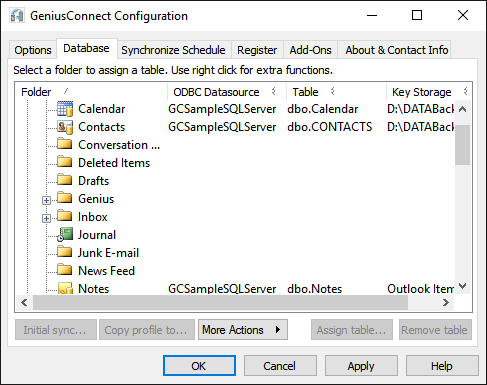Click GCSampleSQLServer datasource in Contacts row
Image resolution: width=487 pixels, height=385 pixels.
(222, 127)
